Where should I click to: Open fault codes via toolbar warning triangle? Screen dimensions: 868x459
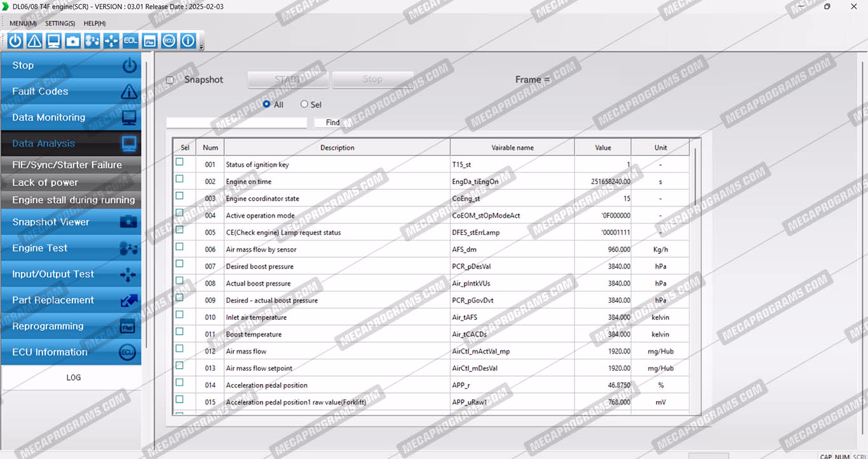(x=34, y=41)
